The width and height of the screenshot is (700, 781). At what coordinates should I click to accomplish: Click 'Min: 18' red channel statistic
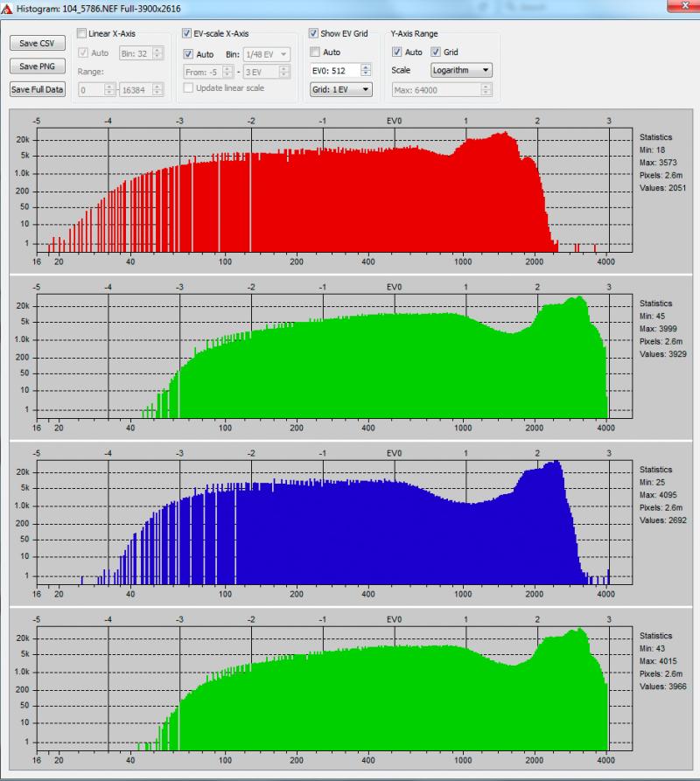coord(652,150)
